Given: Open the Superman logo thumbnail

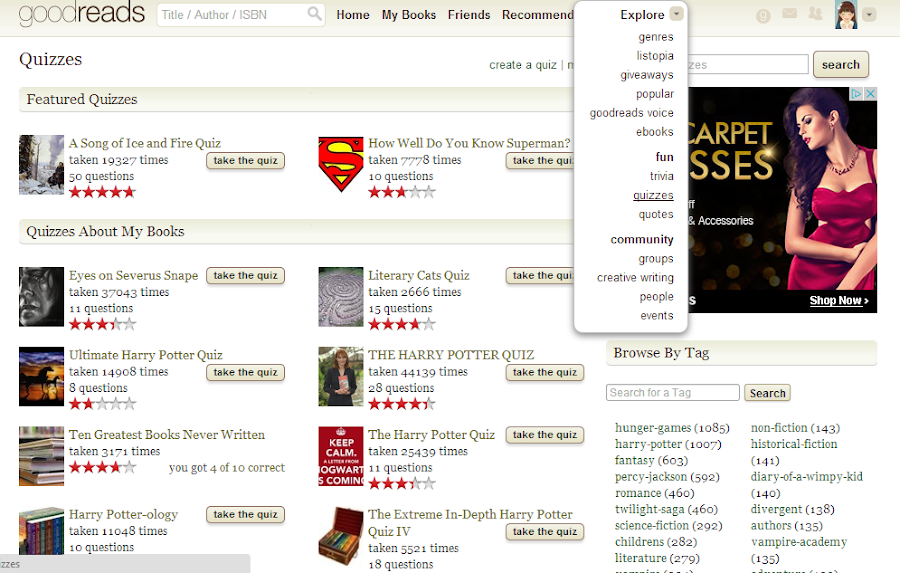Looking at the screenshot, I should coord(341,165).
